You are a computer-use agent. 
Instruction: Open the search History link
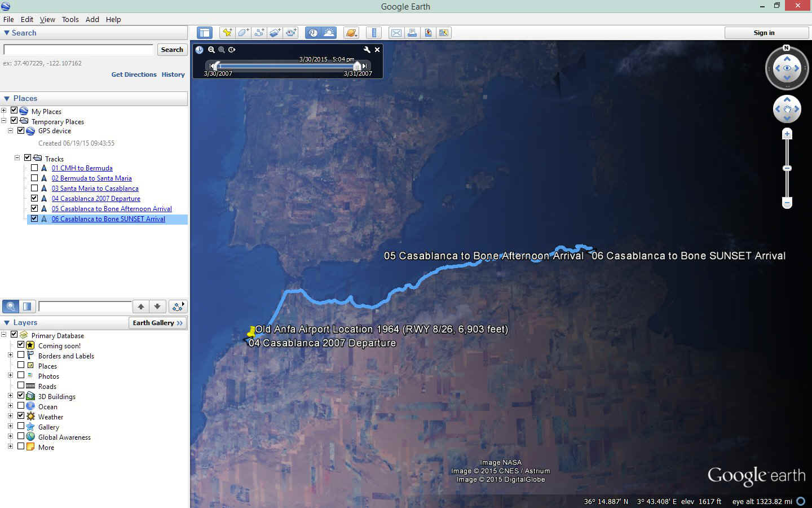(173, 75)
